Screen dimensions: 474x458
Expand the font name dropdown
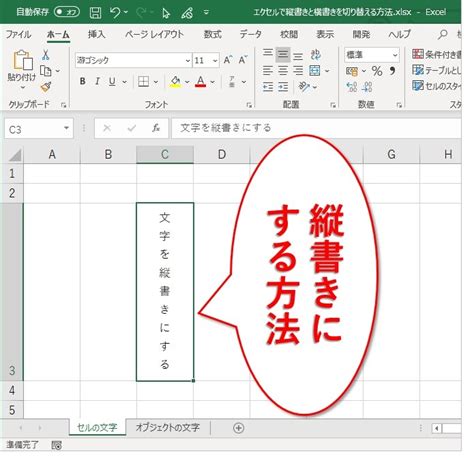[x=188, y=61]
